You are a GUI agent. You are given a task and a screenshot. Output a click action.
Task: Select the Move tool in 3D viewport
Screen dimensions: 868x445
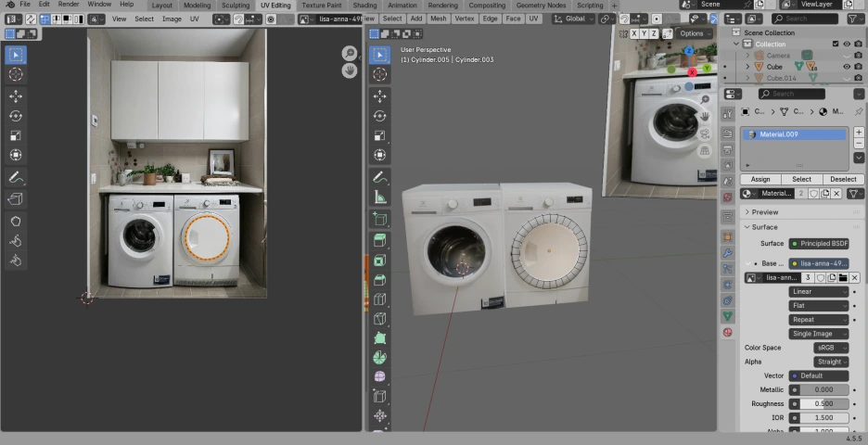click(x=379, y=95)
